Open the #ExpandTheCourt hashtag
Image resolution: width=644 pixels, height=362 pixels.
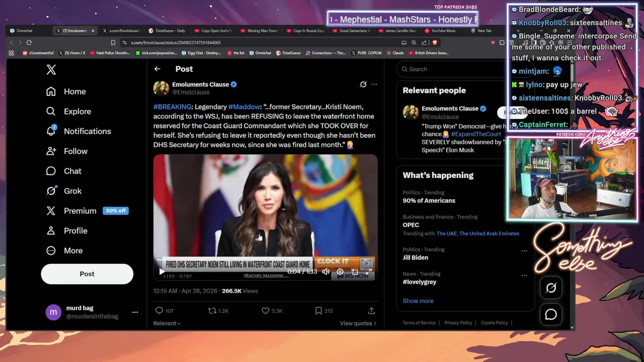point(476,134)
